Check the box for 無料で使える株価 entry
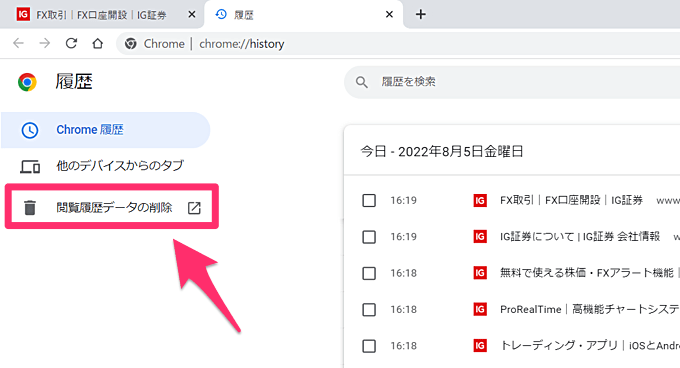The width and height of the screenshot is (680, 368). 369,273
